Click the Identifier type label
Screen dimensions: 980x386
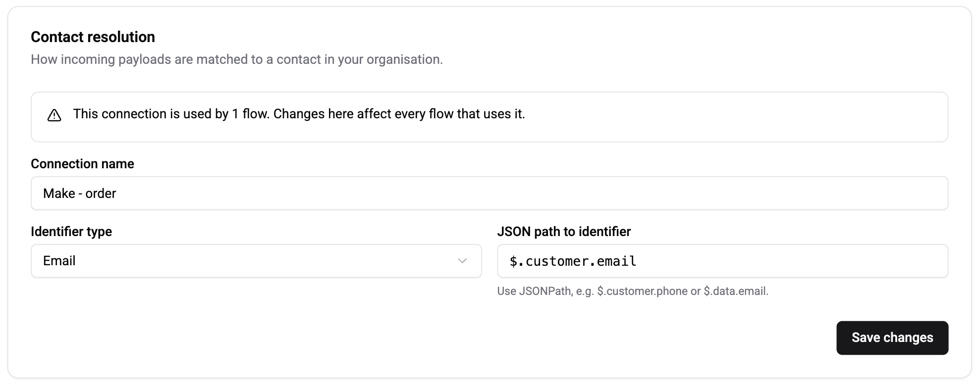click(x=71, y=231)
